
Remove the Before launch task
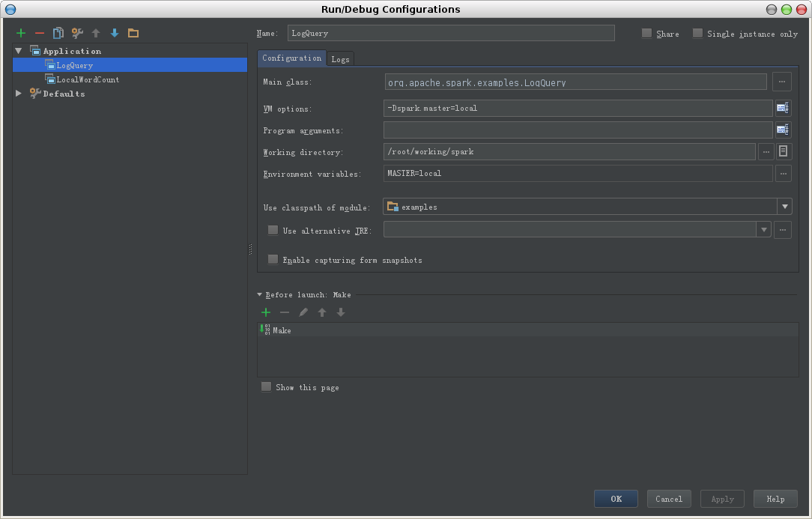coord(285,312)
